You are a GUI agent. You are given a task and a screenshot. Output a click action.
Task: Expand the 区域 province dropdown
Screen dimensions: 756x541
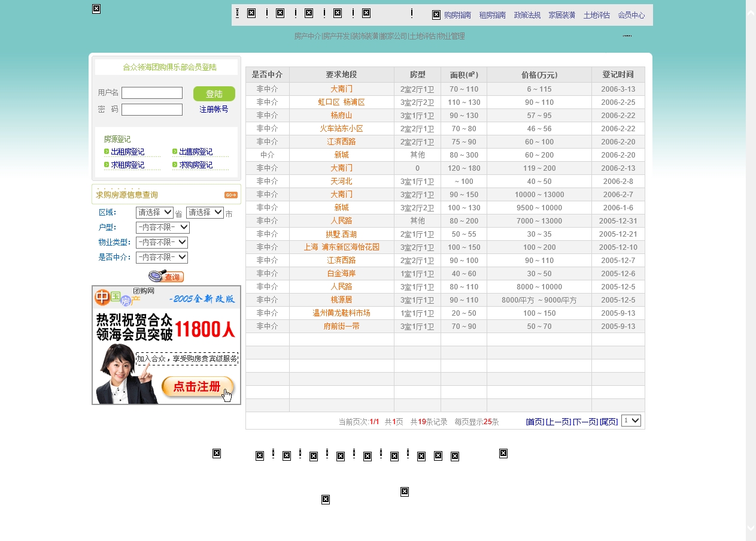(154, 213)
